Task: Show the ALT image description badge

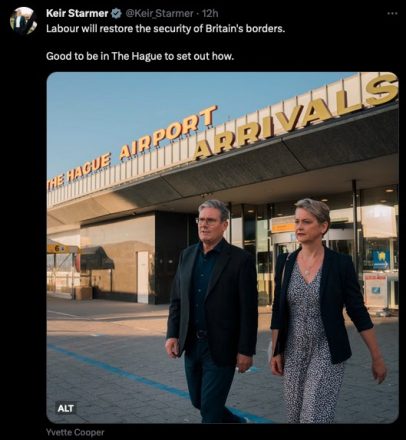Action: 66,408
